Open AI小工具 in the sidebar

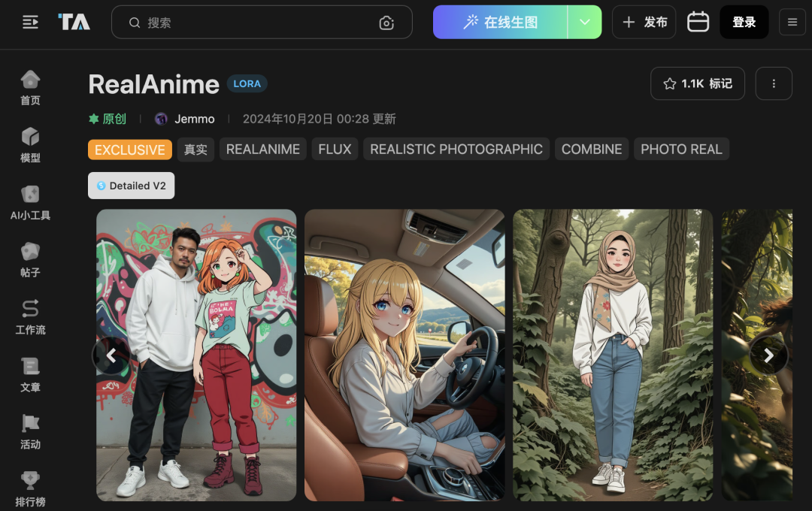(x=30, y=203)
